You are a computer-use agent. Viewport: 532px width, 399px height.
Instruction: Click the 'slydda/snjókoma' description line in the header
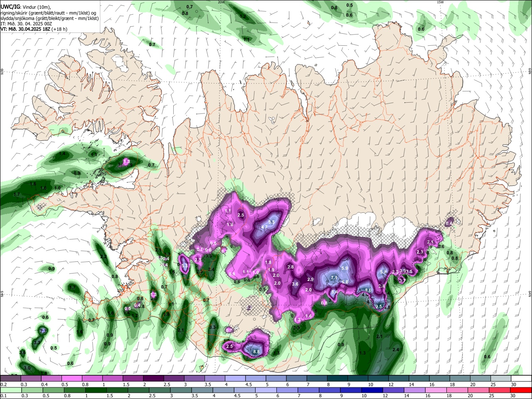click(x=49, y=18)
